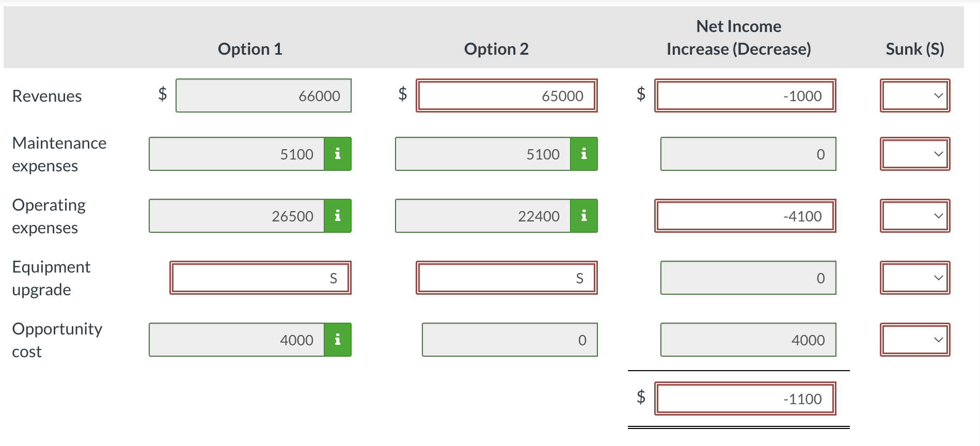Open the Sunk dropdown for Operating expenses
The image size is (980, 446).
pos(914,216)
